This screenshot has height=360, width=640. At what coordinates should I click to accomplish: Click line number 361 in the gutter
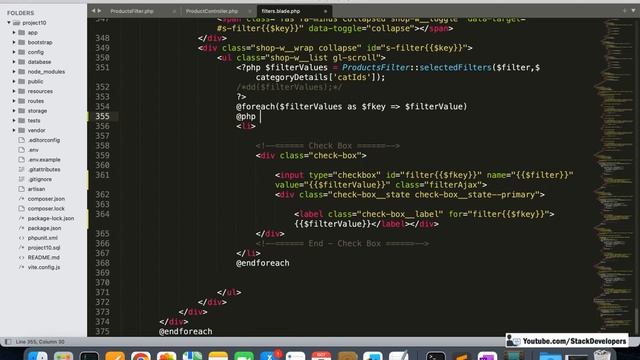[x=102, y=175]
